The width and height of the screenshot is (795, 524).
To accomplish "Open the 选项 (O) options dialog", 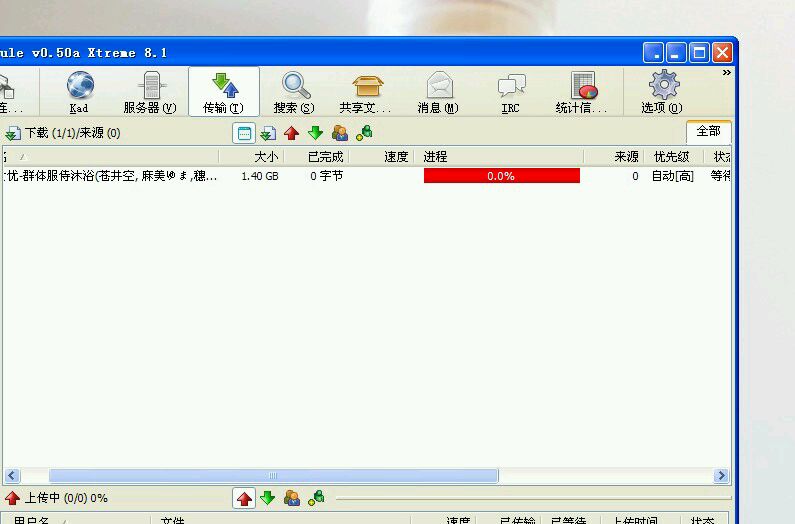I will (662, 92).
